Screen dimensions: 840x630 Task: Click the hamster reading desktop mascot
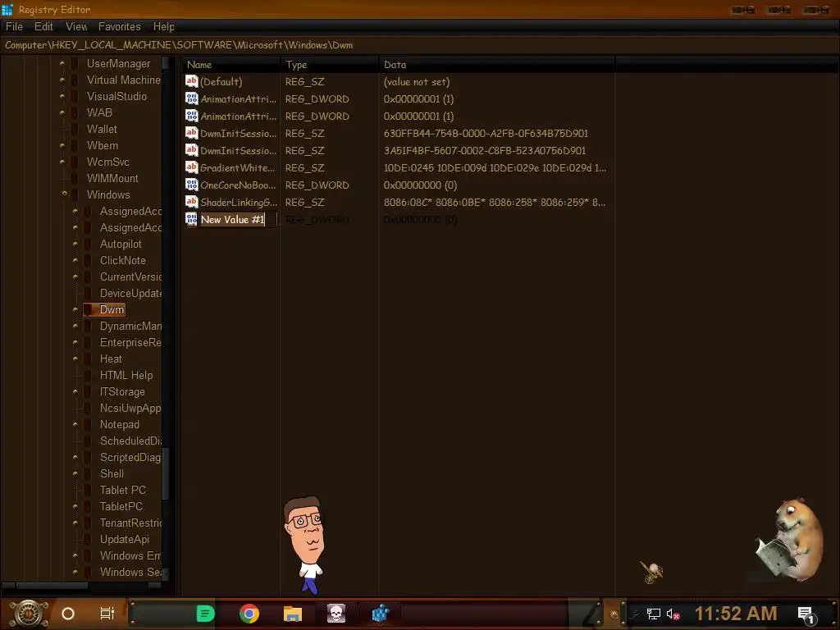tap(790, 540)
